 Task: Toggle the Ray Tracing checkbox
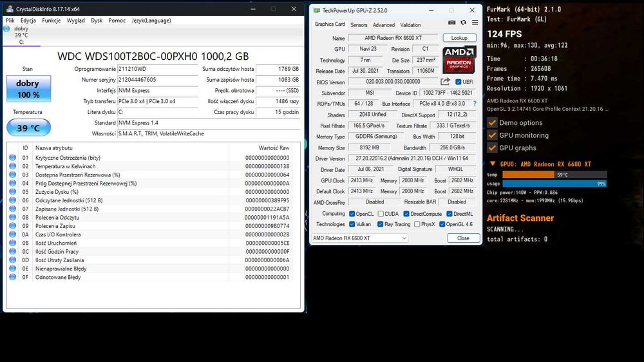(x=381, y=224)
